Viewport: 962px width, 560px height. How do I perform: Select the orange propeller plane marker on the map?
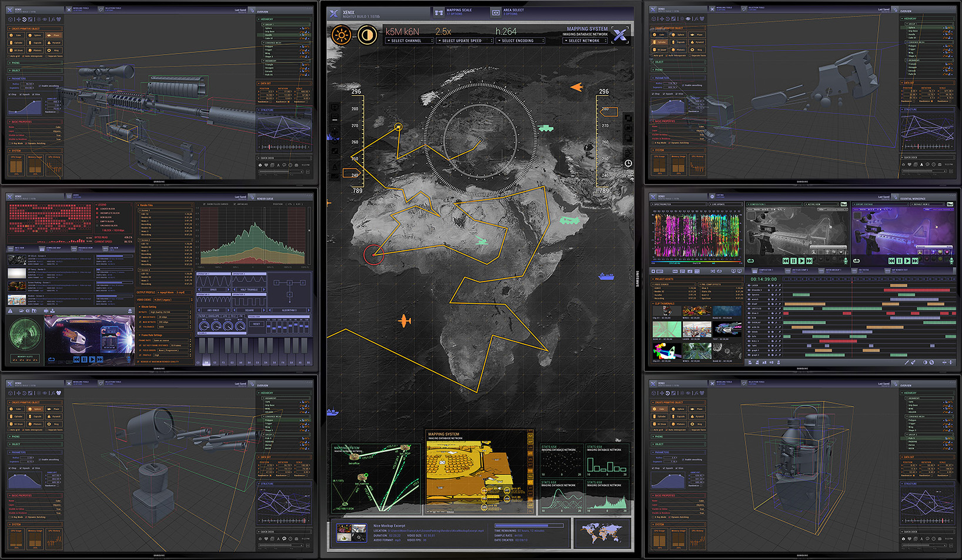405,321
